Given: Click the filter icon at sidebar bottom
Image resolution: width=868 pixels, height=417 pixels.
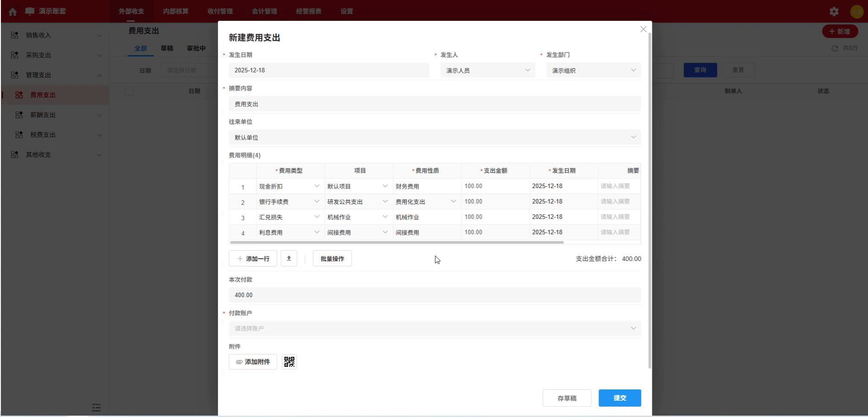Looking at the screenshot, I should click(x=96, y=408).
